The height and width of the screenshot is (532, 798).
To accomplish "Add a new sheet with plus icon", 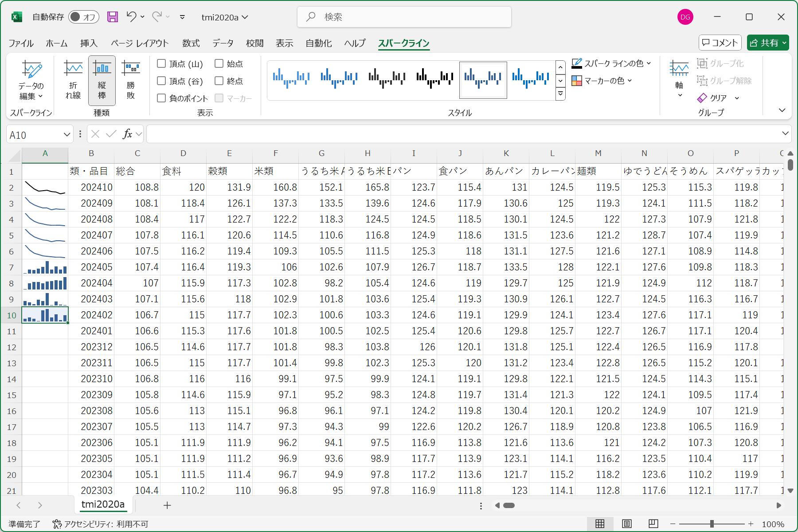I will coord(167,505).
